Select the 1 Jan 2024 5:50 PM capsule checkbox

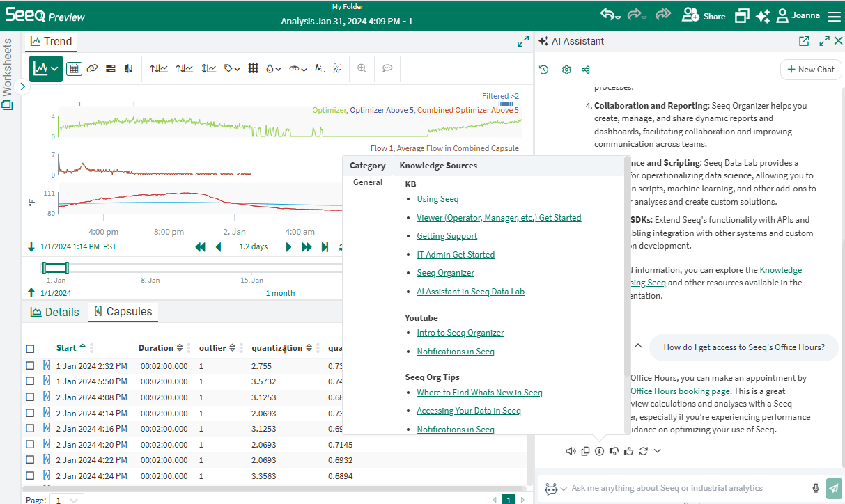tap(30, 381)
